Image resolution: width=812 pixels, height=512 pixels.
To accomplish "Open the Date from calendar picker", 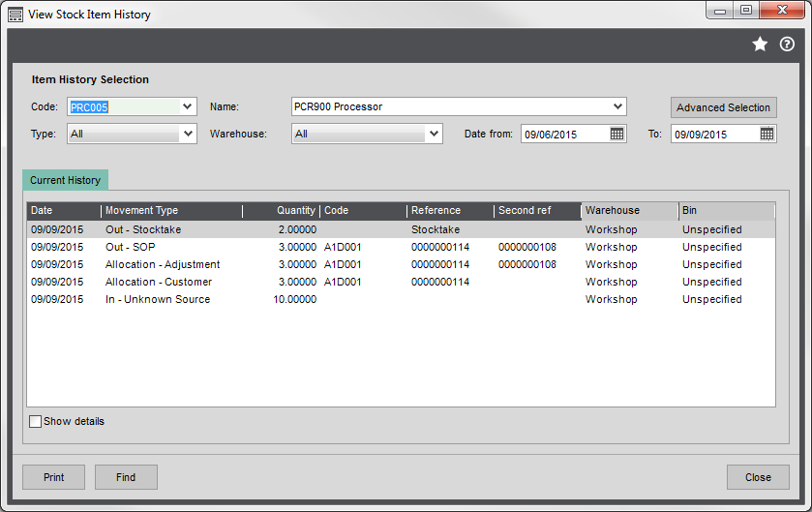I will pyautogui.click(x=617, y=135).
